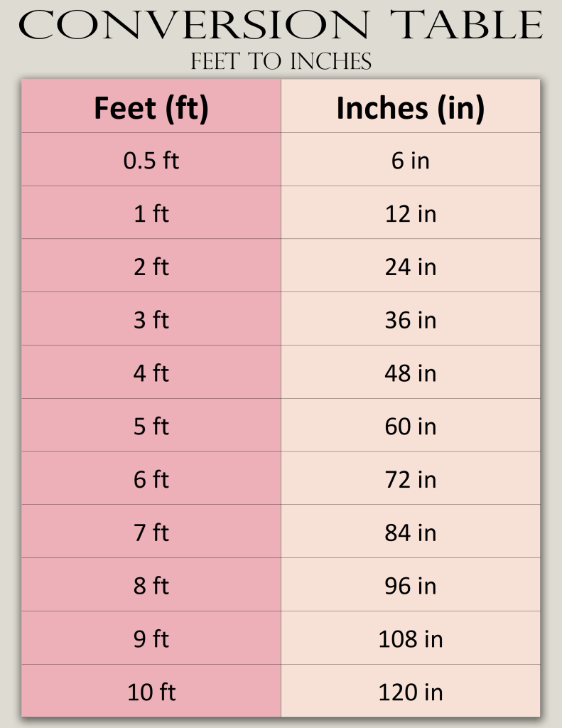Click the "60 in" cell

[411, 427]
